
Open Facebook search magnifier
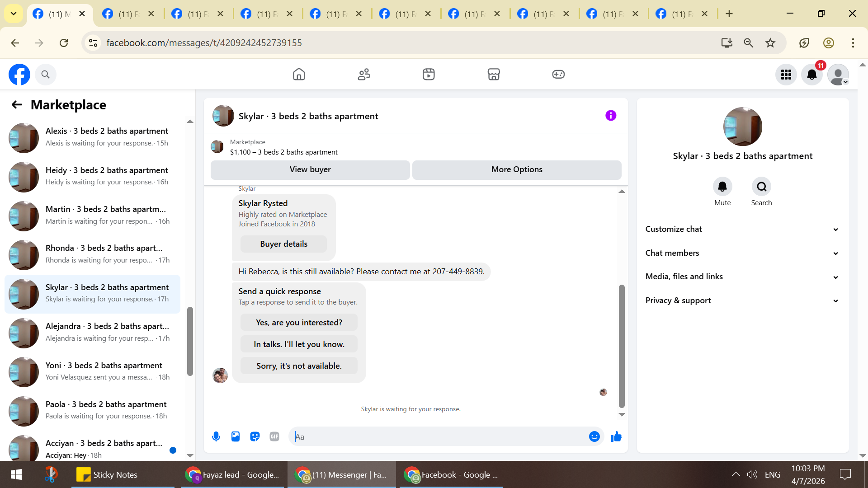point(45,75)
